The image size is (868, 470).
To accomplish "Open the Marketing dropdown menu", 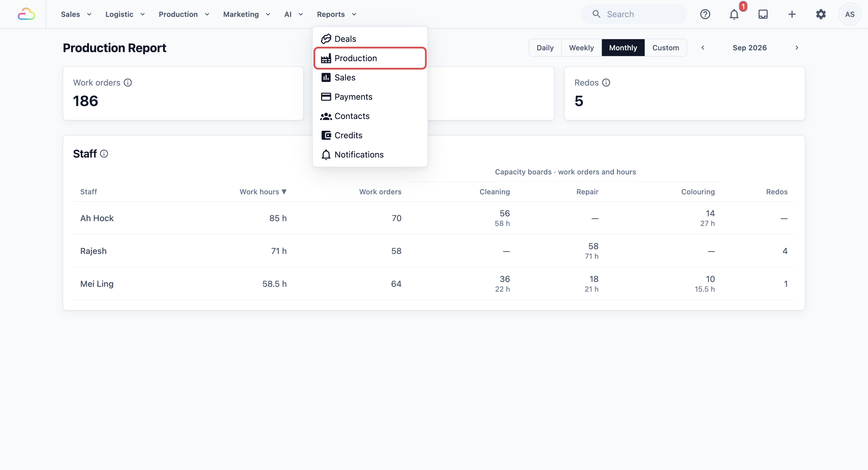I will point(247,14).
